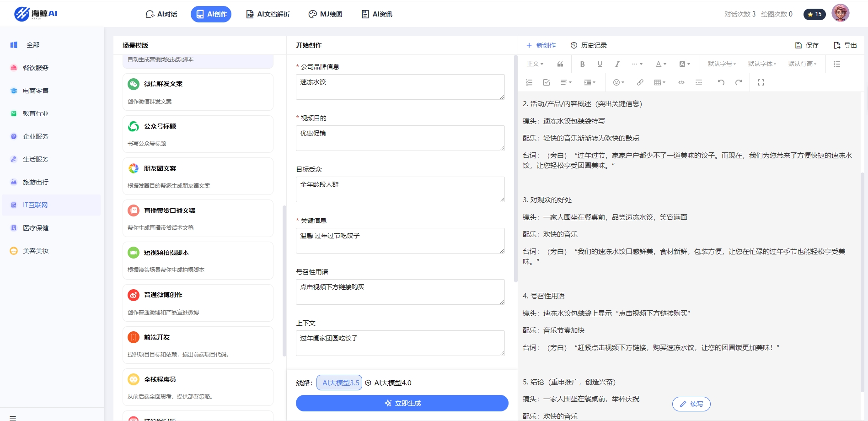
Task: Choose the 全栈程序员 template
Action: click(x=198, y=387)
